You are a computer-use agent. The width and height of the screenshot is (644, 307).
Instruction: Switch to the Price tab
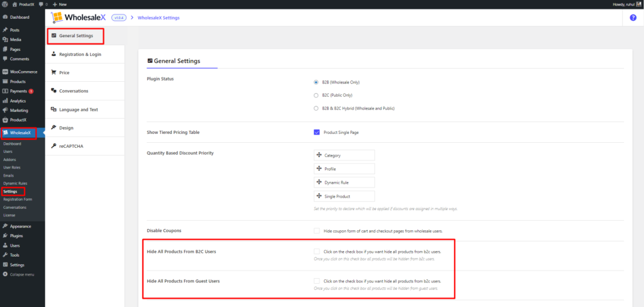pos(85,72)
